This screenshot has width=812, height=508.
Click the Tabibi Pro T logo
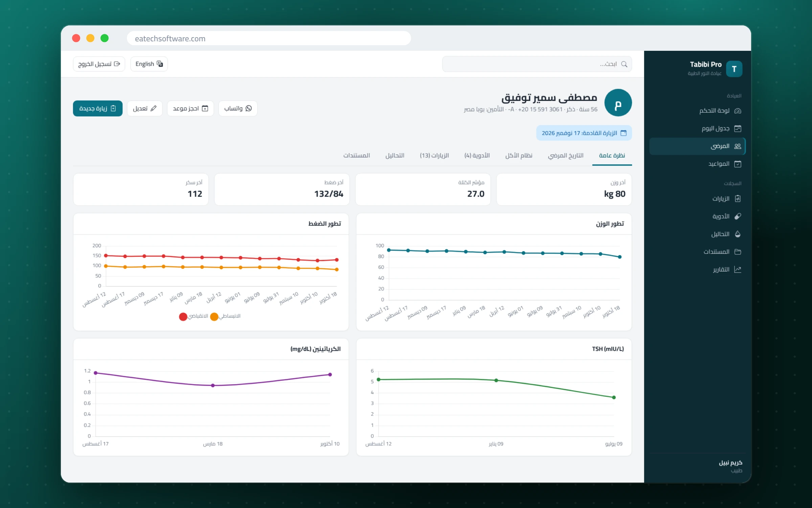pos(734,69)
